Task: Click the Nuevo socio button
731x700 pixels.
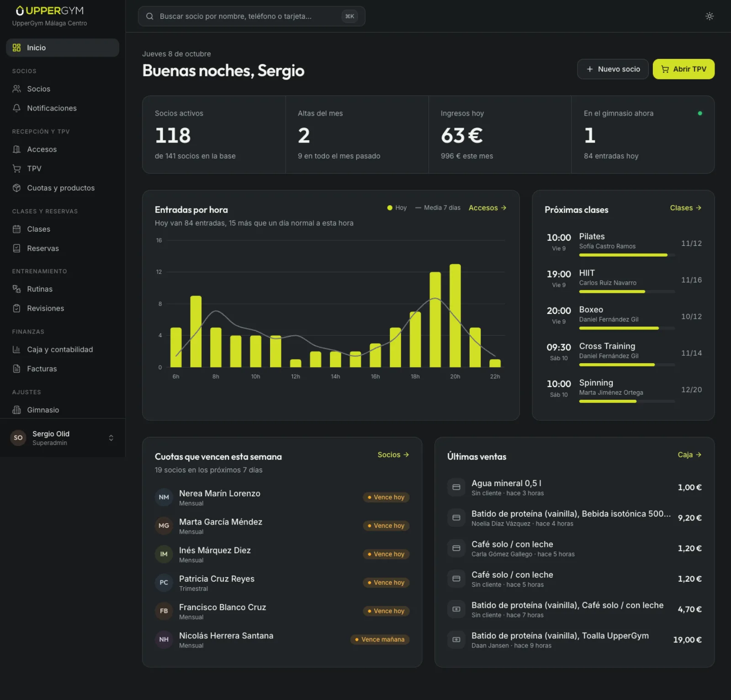Action: 613,69
